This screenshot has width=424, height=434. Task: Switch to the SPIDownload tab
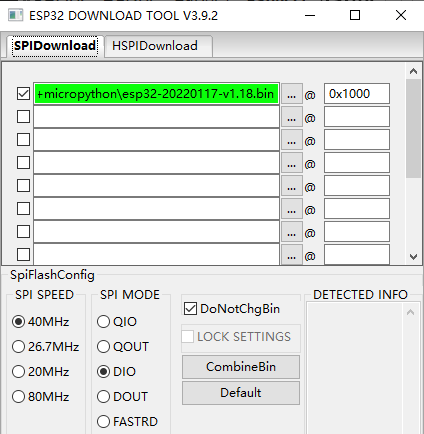click(55, 46)
